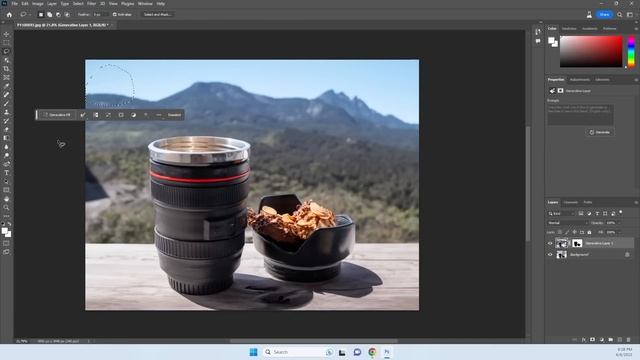Switch to the Adjustments tab

tap(580, 80)
